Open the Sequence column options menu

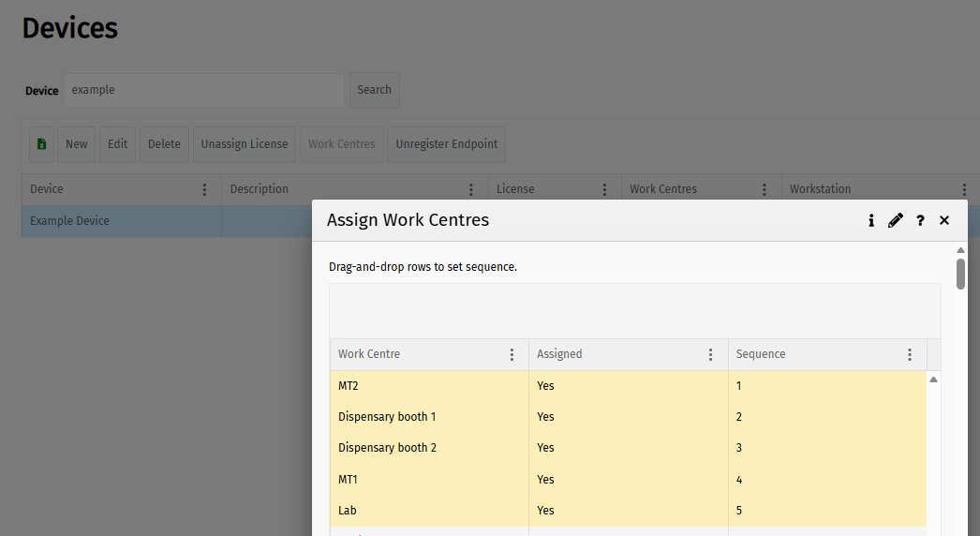(x=910, y=354)
